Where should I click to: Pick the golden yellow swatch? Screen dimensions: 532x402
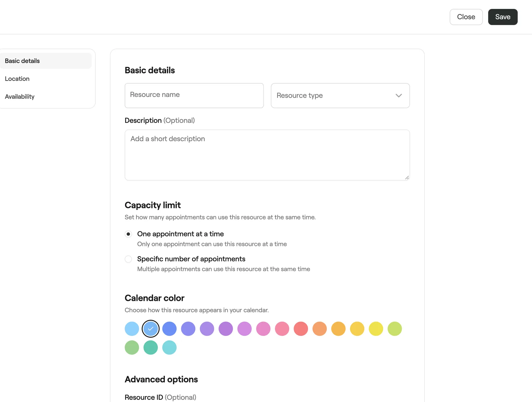click(357, 329)
